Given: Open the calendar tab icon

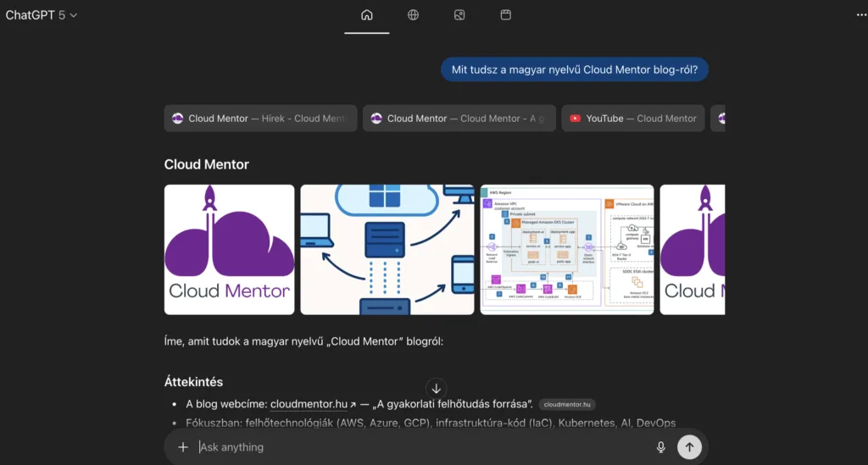Looking at the screenshot, I should point(505,15).
